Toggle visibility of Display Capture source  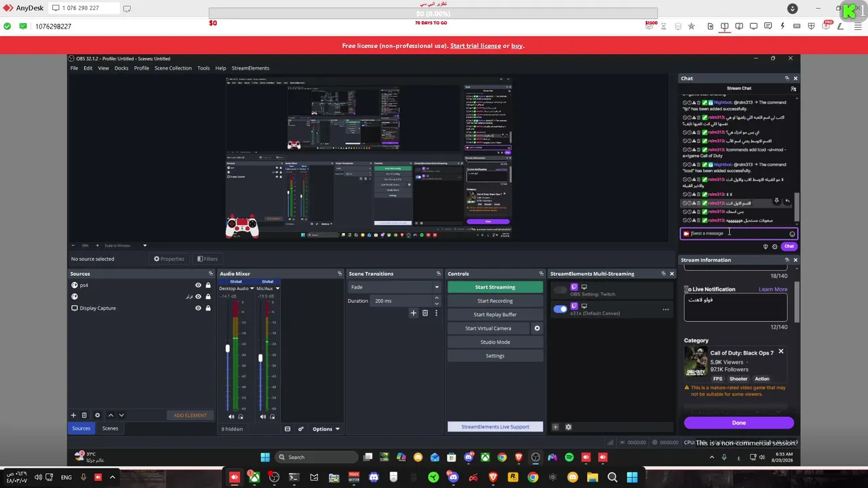(198, 308)
